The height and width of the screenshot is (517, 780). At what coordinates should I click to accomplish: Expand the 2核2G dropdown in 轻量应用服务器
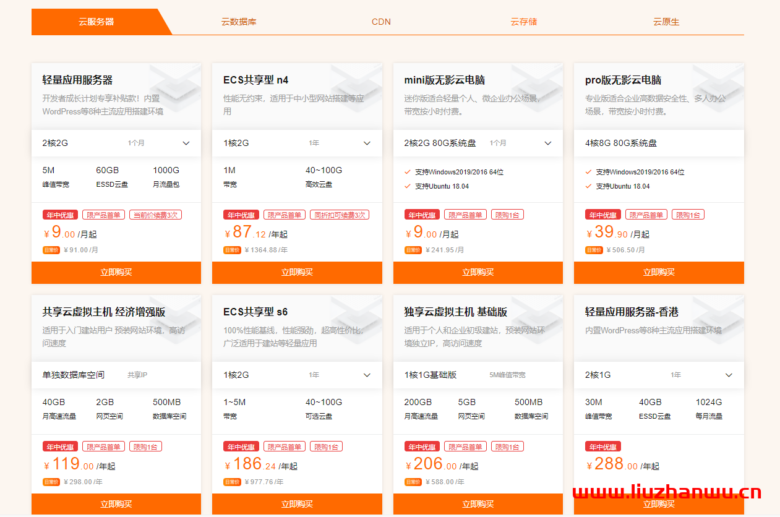pyautogui.click(x=186, y=143)
